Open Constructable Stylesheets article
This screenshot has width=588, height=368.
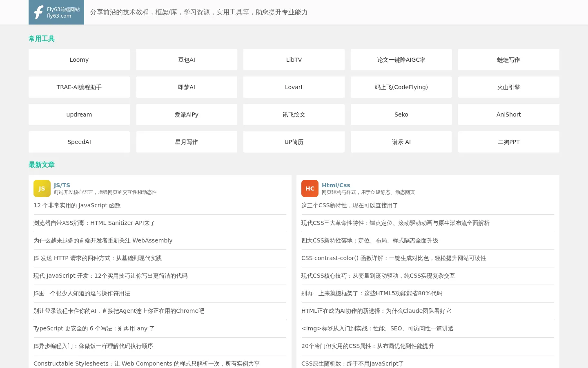pyautogui.click(x=147, y=364)
